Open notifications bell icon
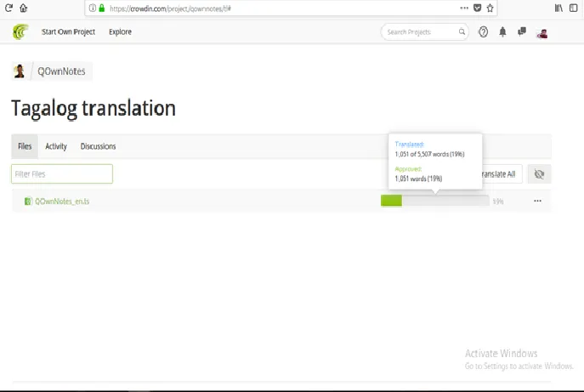Image resolution: width=584 pixels, height=392 pixels. (x=502, y=32)
